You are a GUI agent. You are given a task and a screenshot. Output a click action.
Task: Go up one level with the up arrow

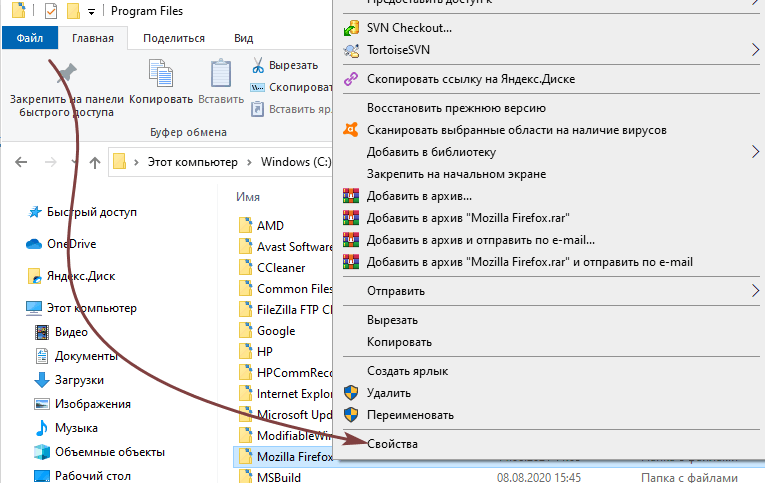(x=95, y=162)
